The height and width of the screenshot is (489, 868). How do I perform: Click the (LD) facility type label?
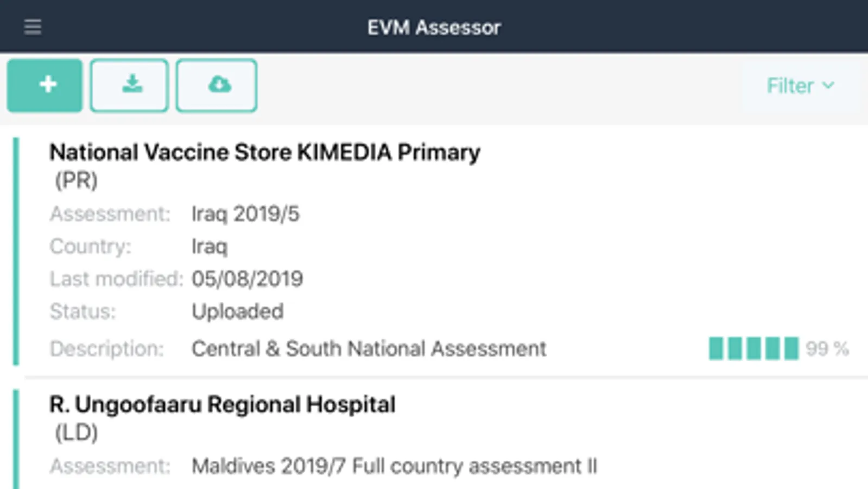click(x=76, y=432)
